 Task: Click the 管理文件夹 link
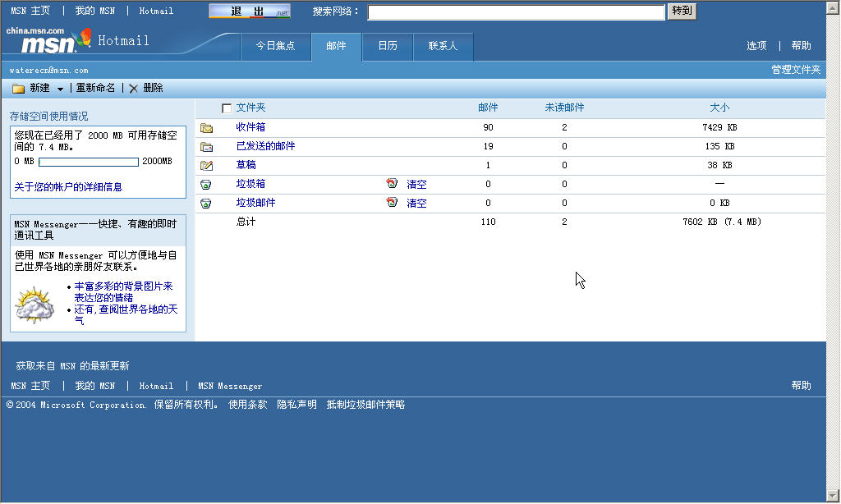click(796, 70)
